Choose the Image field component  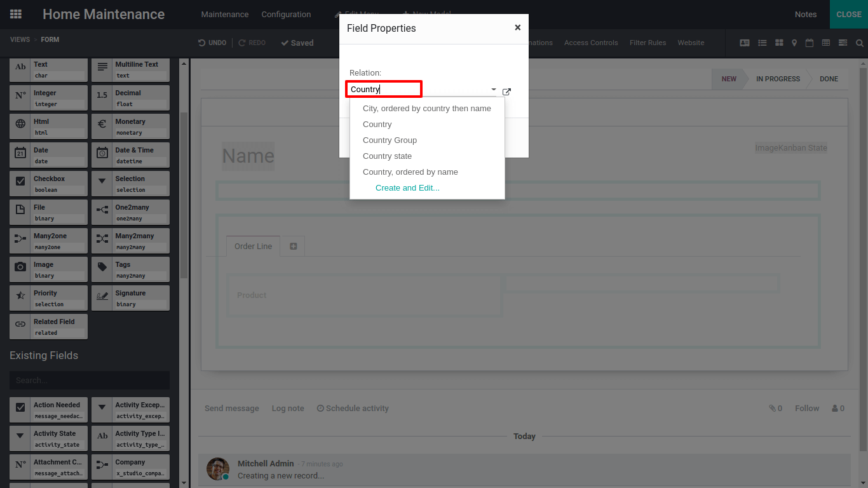[x=49, y=269]
